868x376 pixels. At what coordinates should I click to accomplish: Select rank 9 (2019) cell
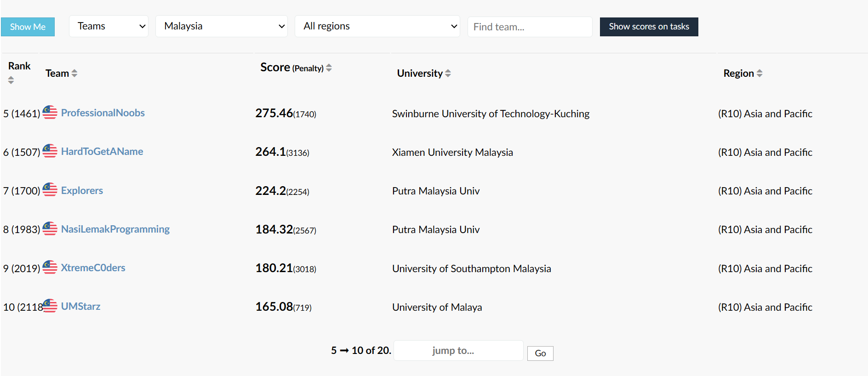click(x=22, y=268)
